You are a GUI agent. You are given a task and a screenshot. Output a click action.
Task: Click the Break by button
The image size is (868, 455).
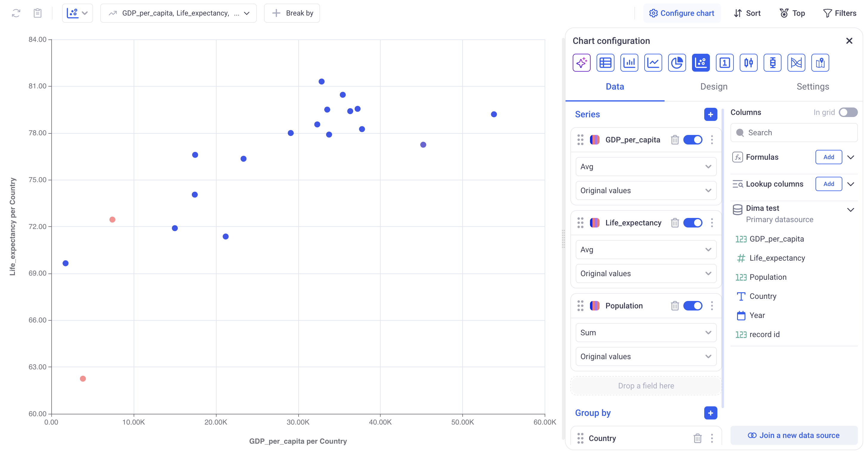tap(292, 13)
